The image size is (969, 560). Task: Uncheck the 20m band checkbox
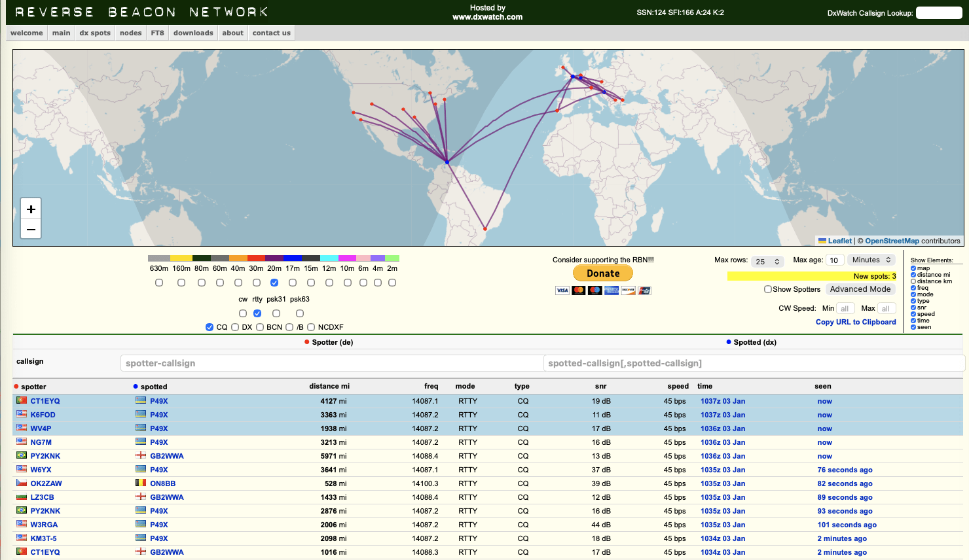point(274,283)
